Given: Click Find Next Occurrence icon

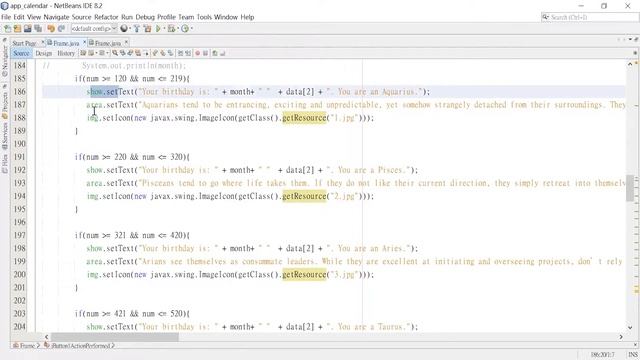Looking at the screenshot, I should (130, 53).
